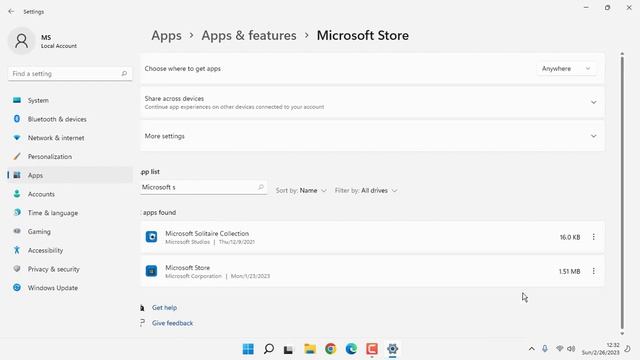640x360 pixels.
Task: Open the Give feedback link
Action: click(172, 323)
